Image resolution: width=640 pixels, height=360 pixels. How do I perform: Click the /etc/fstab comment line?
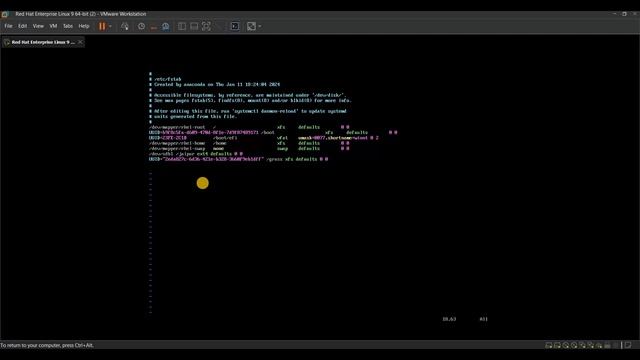click(165, 79)
